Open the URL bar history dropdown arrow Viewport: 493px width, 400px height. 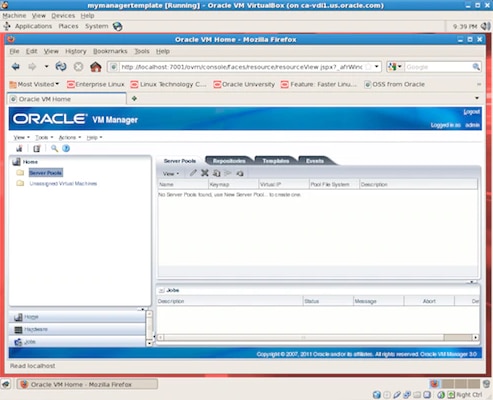pyautogui.click(x=376, y=67)
